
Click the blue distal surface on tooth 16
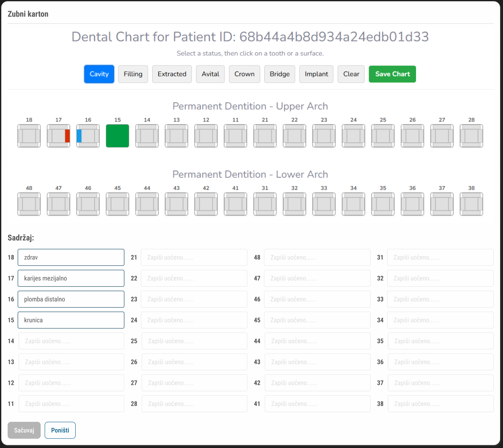coord(79,136)
